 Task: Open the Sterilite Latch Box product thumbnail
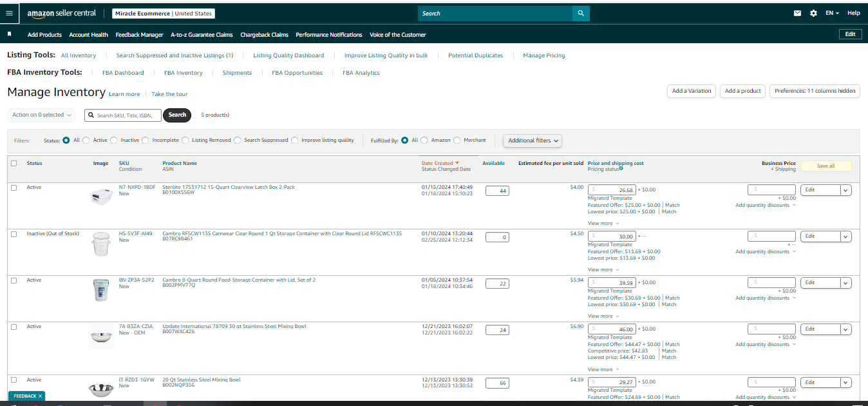tap(101, 197)
